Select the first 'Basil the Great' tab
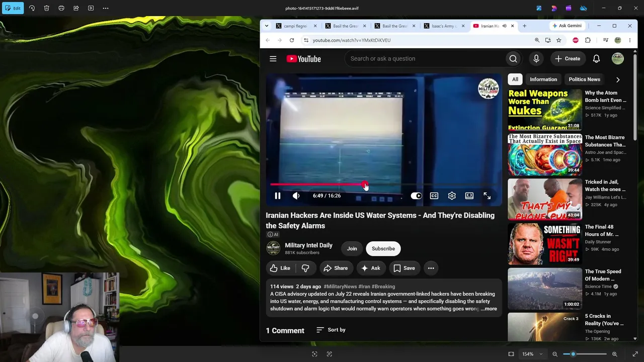644x362 pixels. click(346, 26)
